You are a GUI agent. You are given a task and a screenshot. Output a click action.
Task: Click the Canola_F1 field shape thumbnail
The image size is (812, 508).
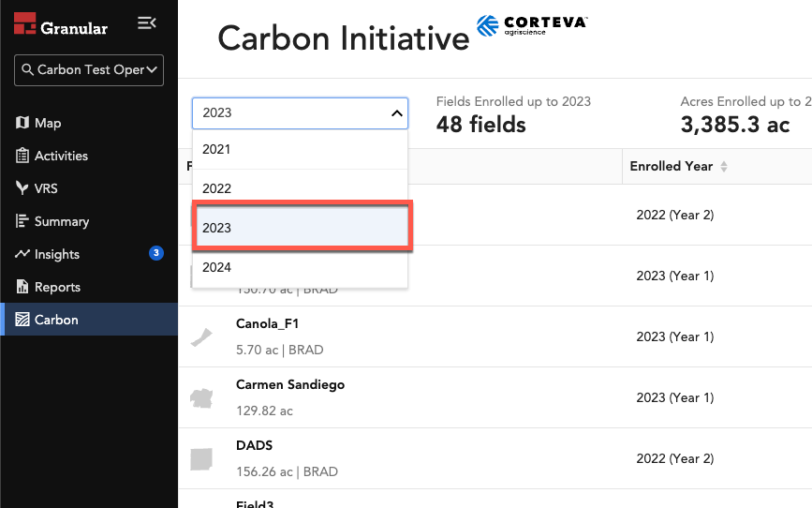point(201,337)
